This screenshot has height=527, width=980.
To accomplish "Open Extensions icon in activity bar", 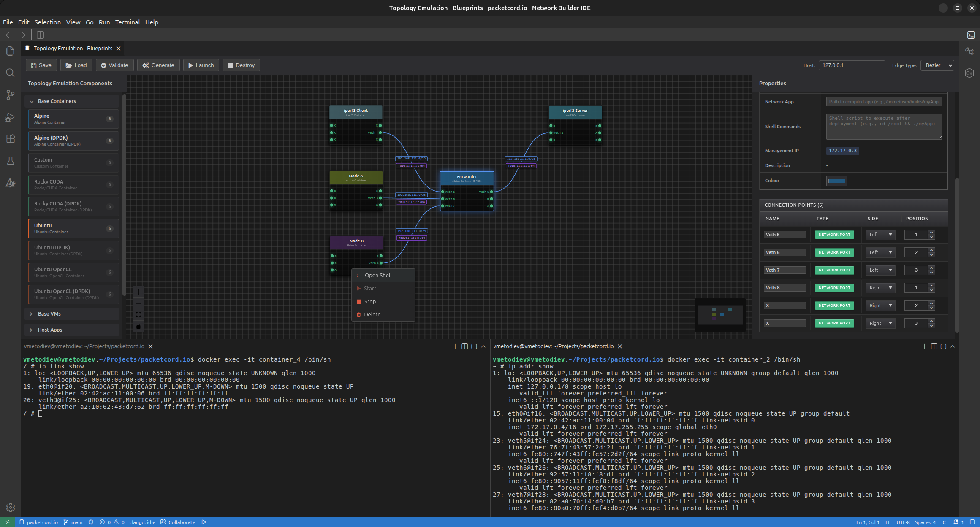I will coord(11,139).
